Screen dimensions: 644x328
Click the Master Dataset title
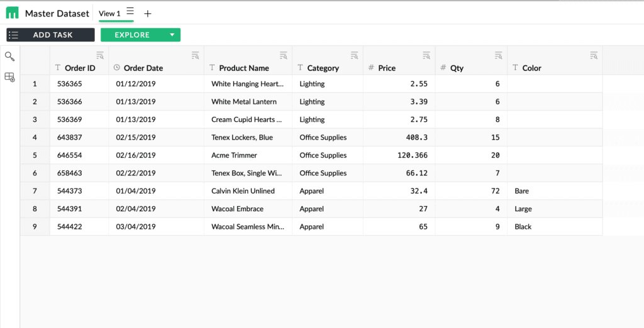coord(57,14)
